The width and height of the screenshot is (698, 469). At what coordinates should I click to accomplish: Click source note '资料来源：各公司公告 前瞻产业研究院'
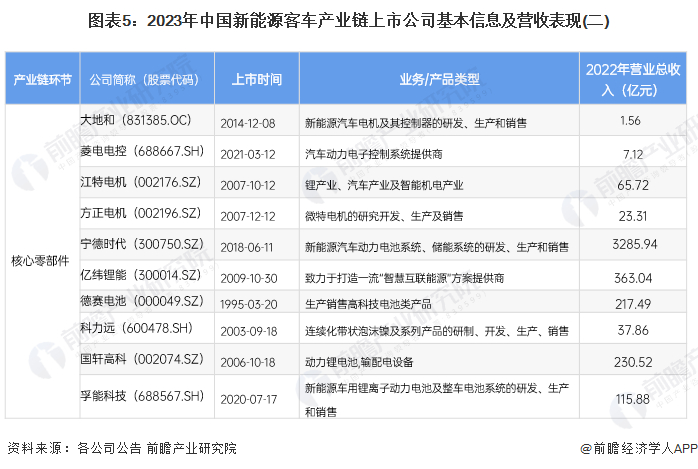point(122,449)
